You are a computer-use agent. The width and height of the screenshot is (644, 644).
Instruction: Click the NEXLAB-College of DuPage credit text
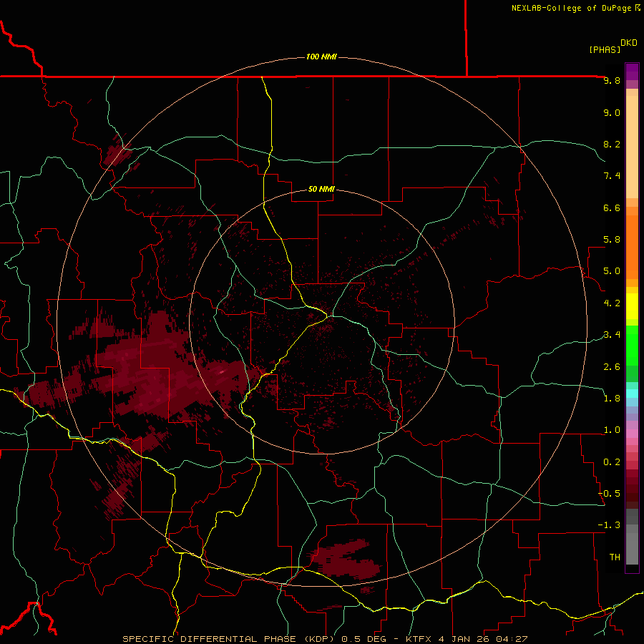pyautogui.click(x=571, y=8)
